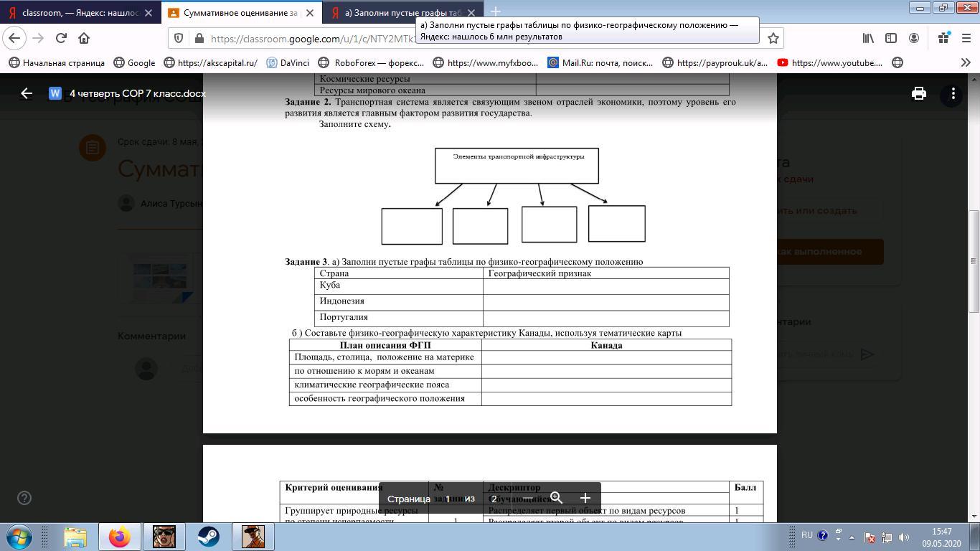
Task: Click the page number field showing 1
Action: 448,499
